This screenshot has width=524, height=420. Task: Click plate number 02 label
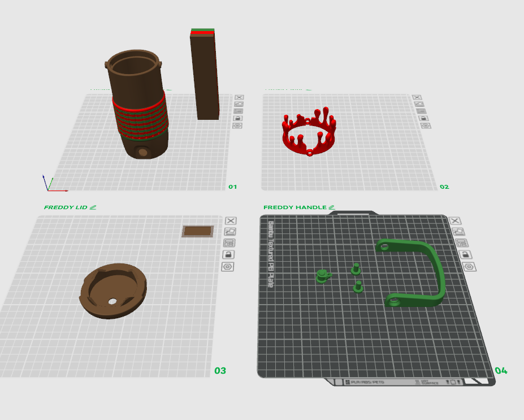pos(444,187)
